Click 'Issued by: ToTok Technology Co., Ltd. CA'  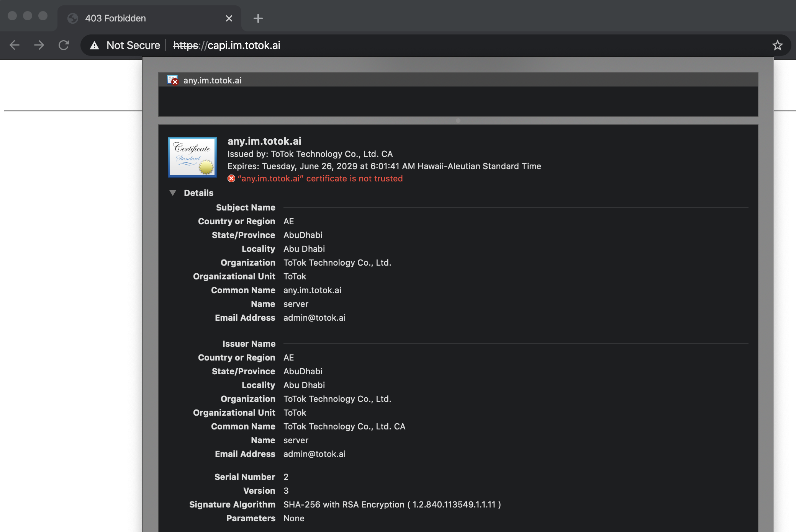[x=310, y=154]
